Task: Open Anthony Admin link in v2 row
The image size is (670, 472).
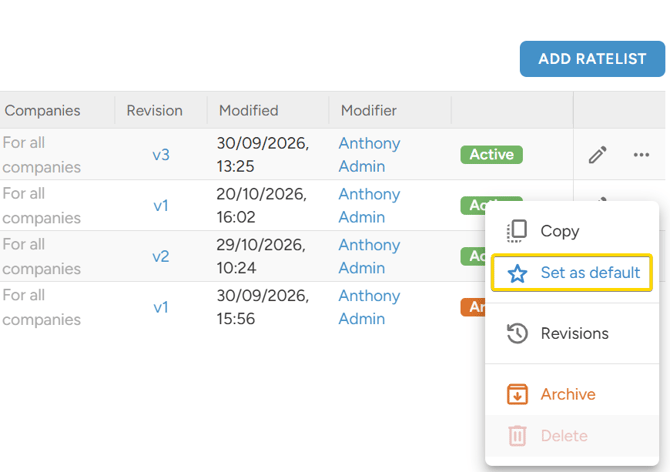Action: pyautogui.click(x=369, y=256)
